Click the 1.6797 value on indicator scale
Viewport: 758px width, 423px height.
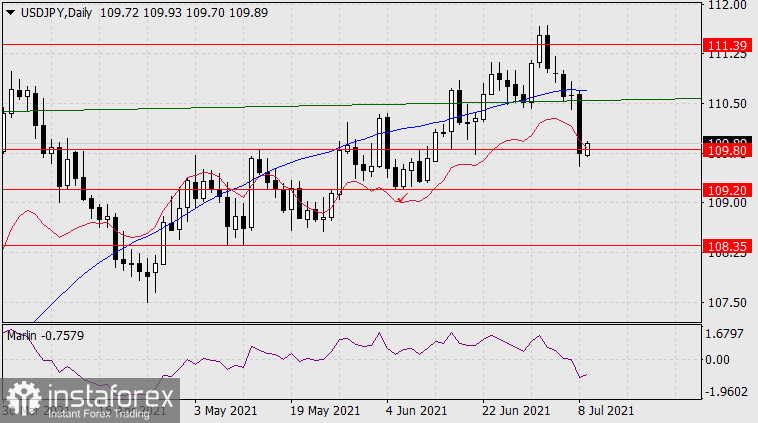tap(727, 333)
